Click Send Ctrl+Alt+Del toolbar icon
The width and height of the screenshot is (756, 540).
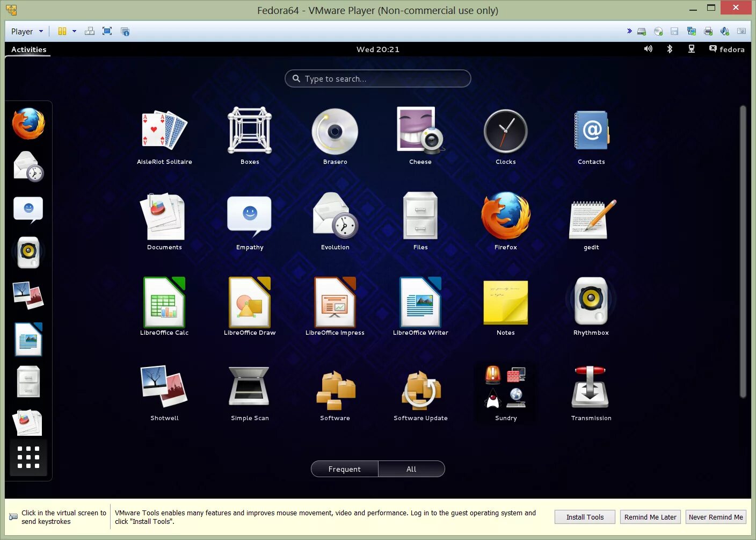(90, 31)
